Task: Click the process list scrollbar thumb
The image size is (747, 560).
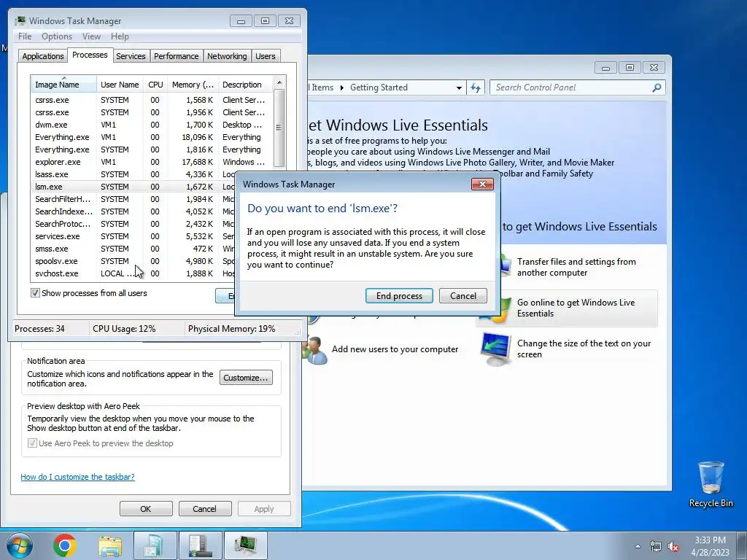Action: point(279,128)
